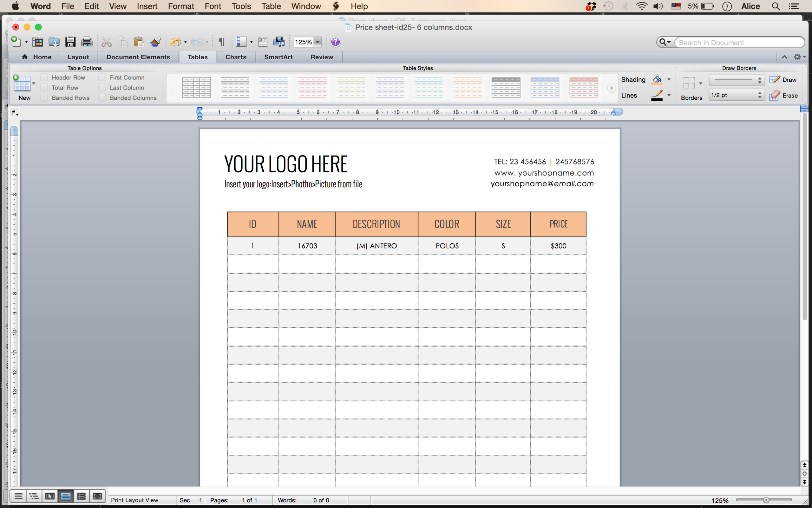Click the Print toolbar icon
812x508 pixels.
coord(87,42)
